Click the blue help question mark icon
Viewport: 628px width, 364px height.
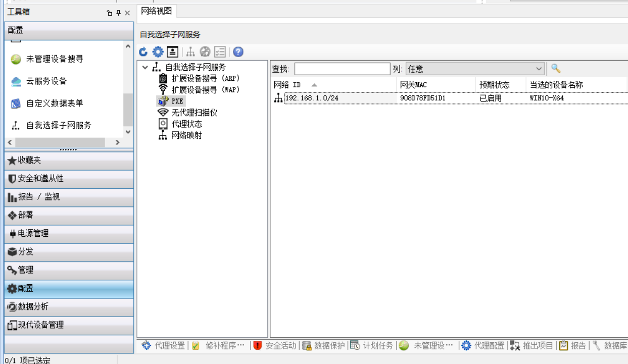238,51
